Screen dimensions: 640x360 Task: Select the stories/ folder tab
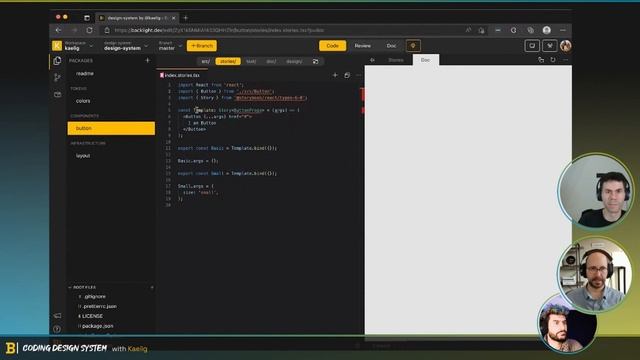(x=228, y=61)
